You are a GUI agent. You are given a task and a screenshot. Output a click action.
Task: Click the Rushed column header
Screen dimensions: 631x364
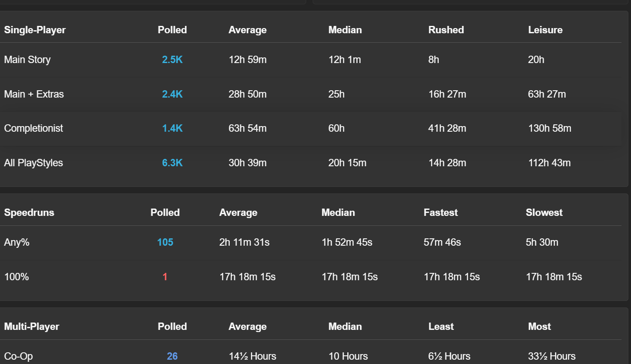(x=446, y=30)
